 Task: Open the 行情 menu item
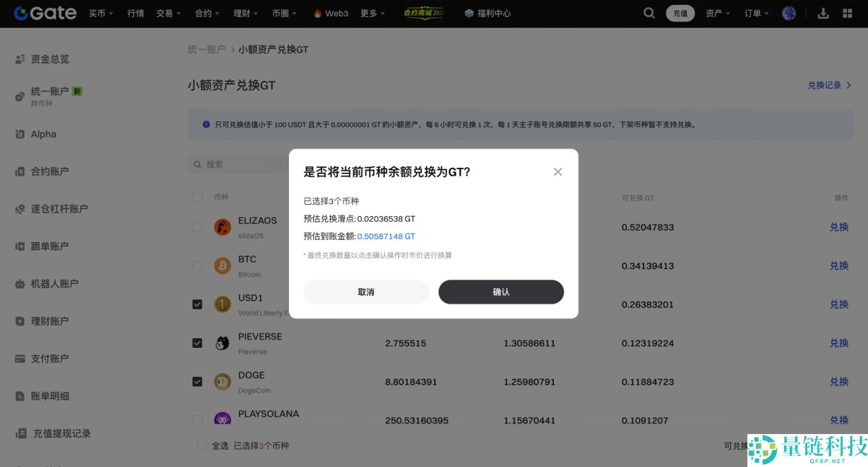[x=135, y=13]
